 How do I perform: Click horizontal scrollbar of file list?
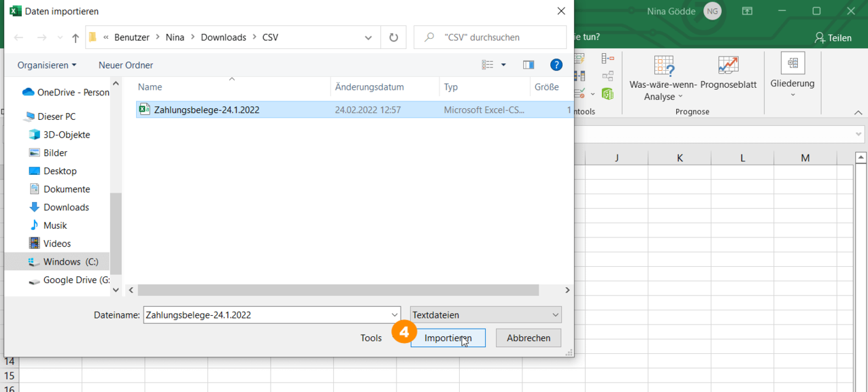click(x=338, y=291)
